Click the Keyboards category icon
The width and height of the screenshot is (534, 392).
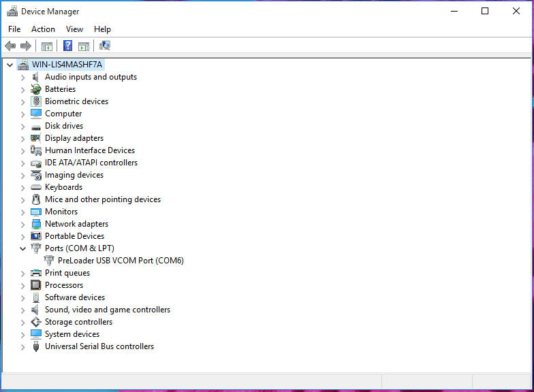[x=36, y=187]
